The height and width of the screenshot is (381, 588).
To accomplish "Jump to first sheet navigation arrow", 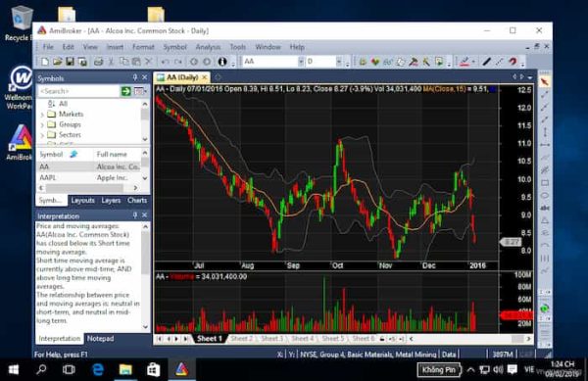I will point(160,339).
